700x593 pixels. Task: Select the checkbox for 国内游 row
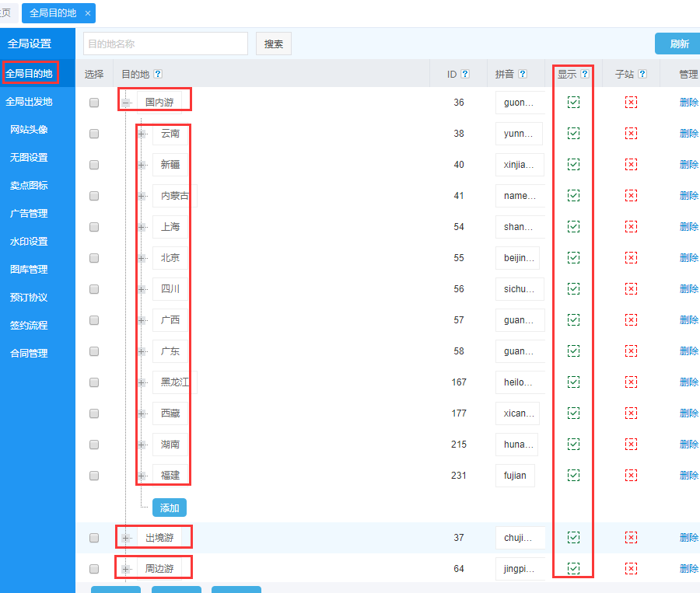(94, 103)
